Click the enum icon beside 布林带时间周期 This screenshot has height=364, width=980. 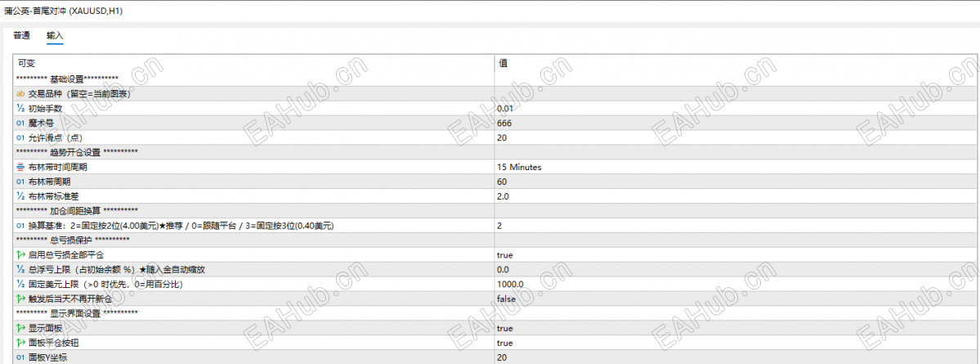(x=20, y=167)
